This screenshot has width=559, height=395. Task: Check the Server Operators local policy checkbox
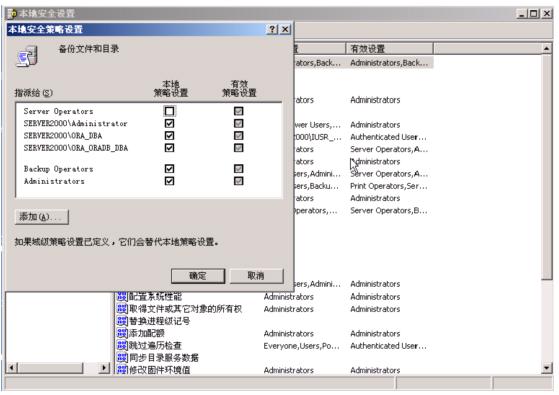click(x=169, y=111)
